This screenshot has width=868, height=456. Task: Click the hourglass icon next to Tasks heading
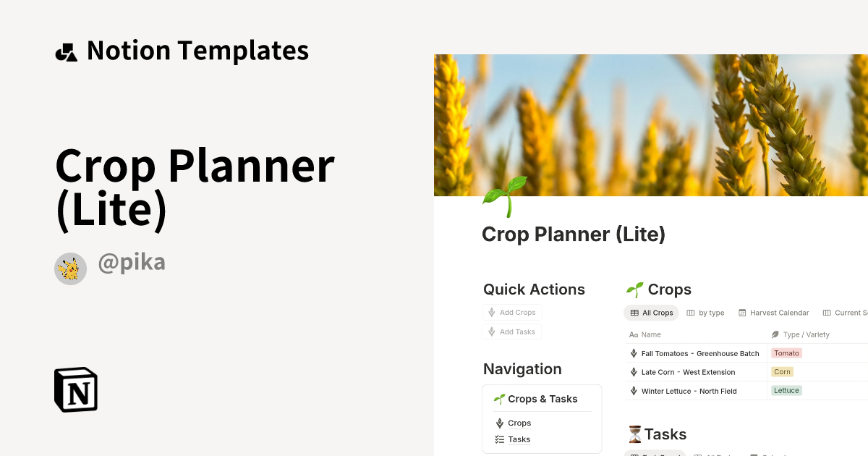[635, 434]
